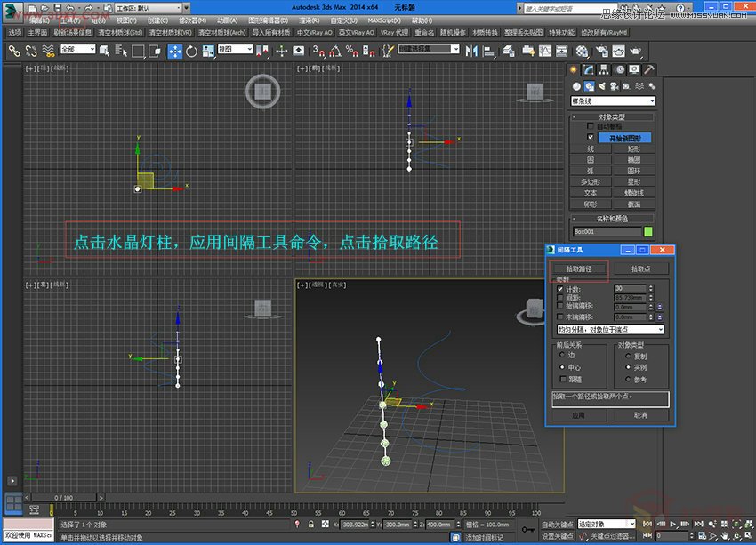
Task: Click the 拾取路径 button in Spacing Tool
Action: click(x=580, y=268)
